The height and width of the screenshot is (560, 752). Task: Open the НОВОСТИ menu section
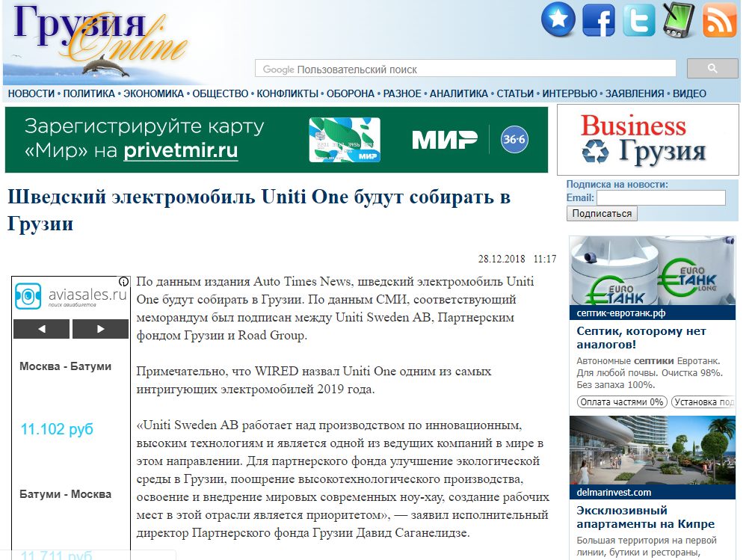[31, 93]
